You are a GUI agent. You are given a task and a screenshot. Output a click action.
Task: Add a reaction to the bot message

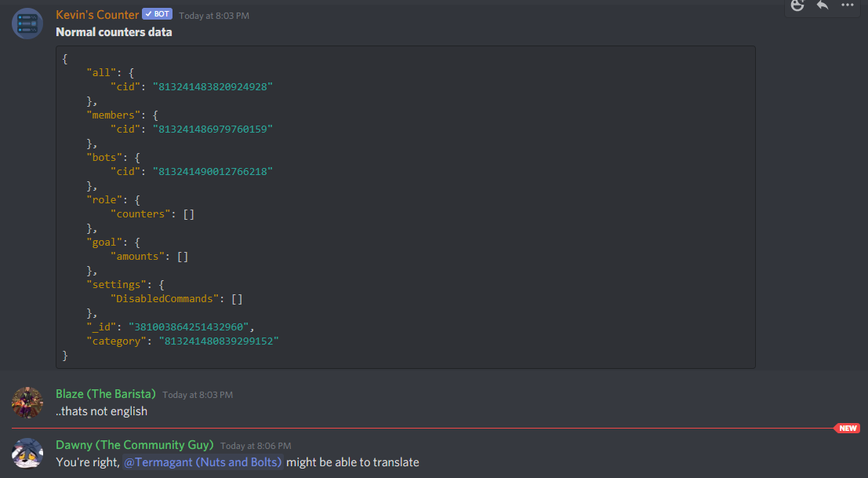[797, 5]
